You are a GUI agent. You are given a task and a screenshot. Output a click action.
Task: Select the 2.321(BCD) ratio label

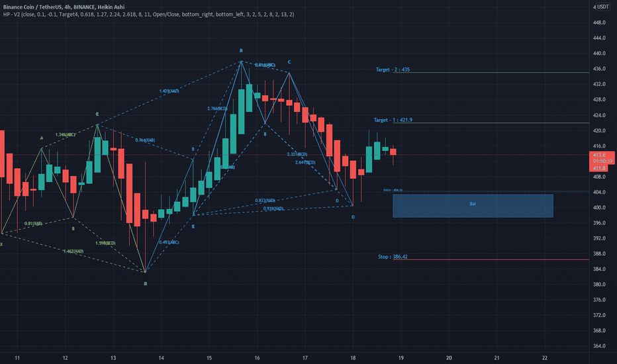tap(297, 154)
